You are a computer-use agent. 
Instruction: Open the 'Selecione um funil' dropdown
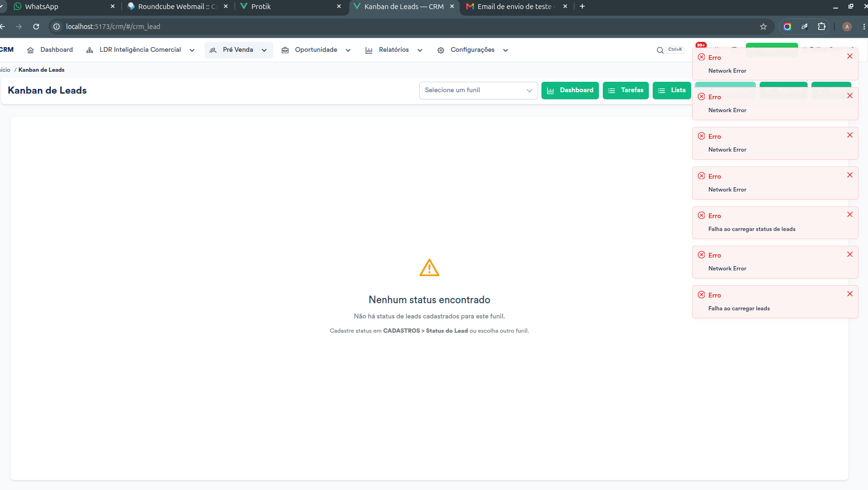pos(478,90)
